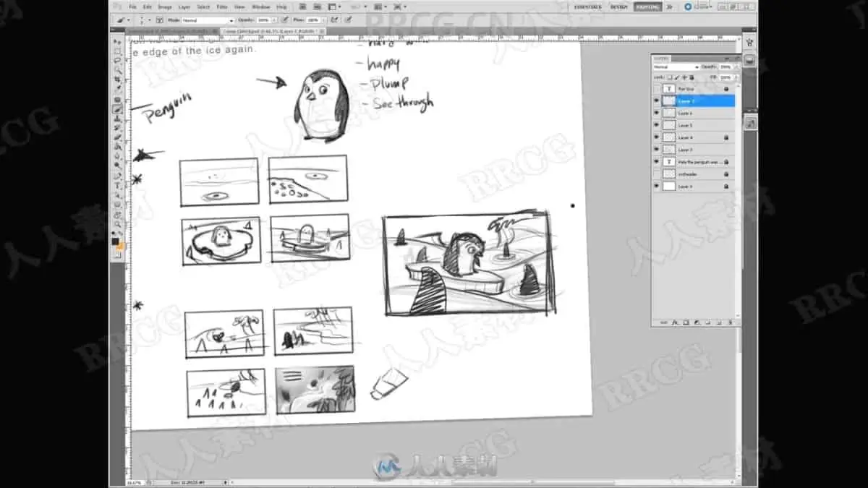
Task: Select the Quick Selection tool
Action: point(116,69)
